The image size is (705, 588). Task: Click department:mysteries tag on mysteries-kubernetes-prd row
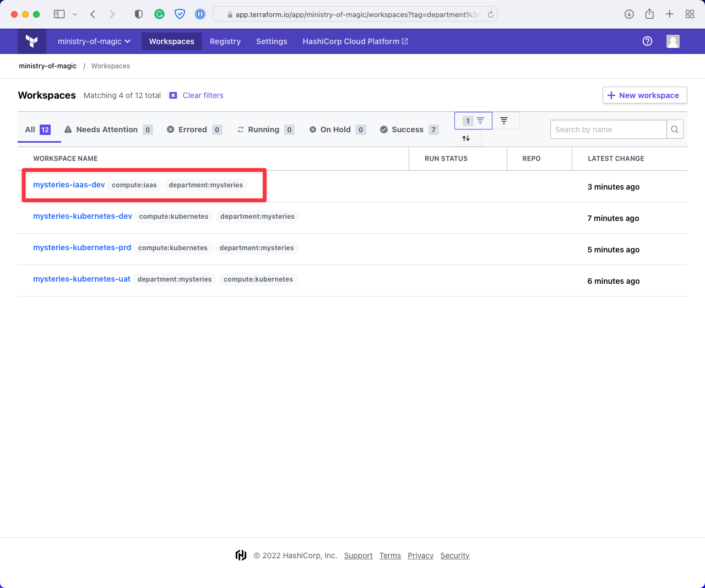(257, 248)
